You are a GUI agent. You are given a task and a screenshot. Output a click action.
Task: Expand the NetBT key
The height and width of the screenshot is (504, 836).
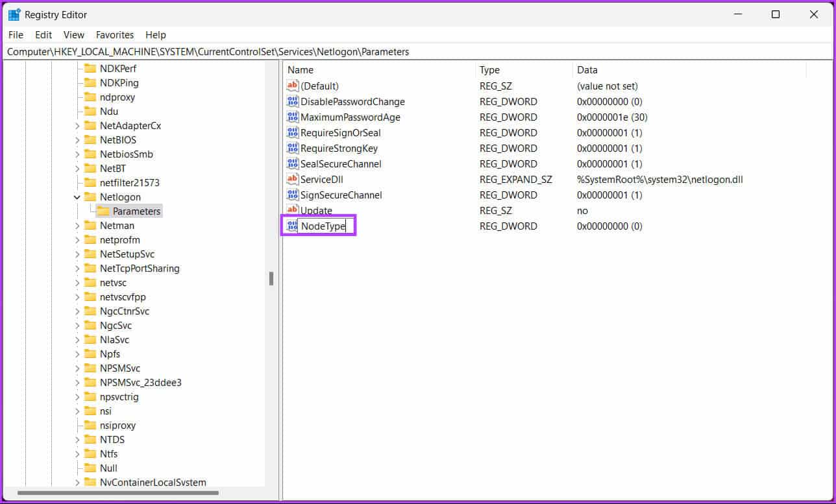point(77,168)
